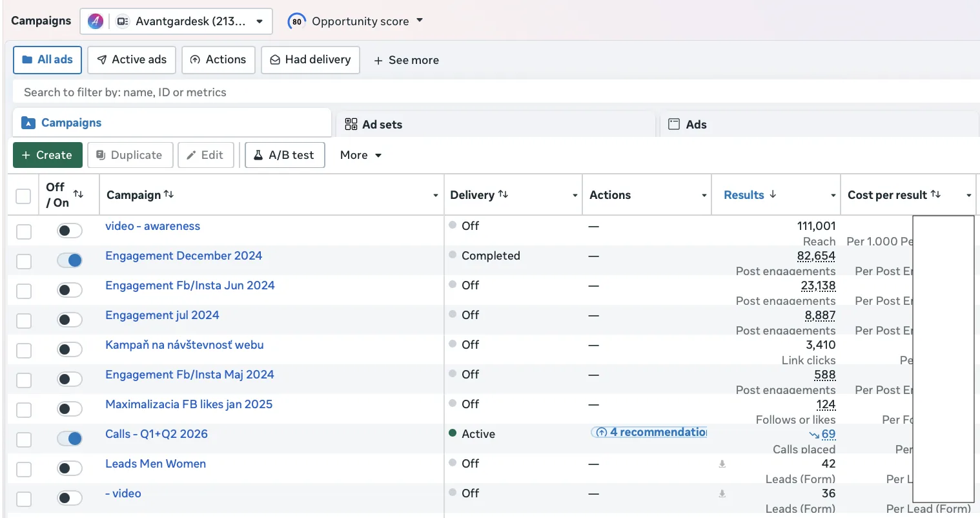Image resolution: width=980 pixels, height=518 pixels.
Task: Open the Avantgardesk account dropdown
Action: pos(176,21)
